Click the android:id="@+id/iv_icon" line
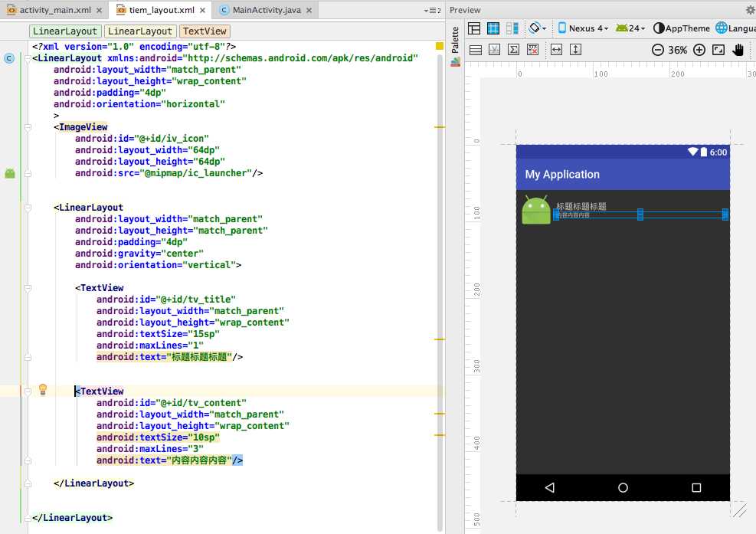 tap(142, 139)
